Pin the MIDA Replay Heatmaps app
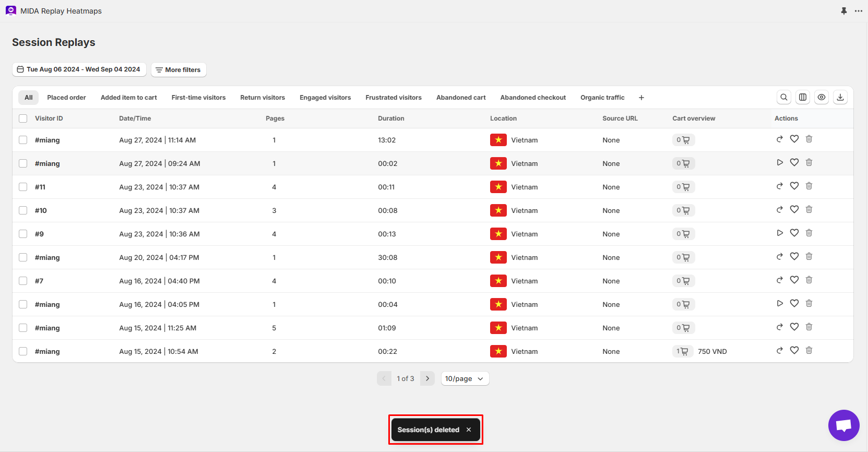The image size is (868, 452). pos(844,11)
